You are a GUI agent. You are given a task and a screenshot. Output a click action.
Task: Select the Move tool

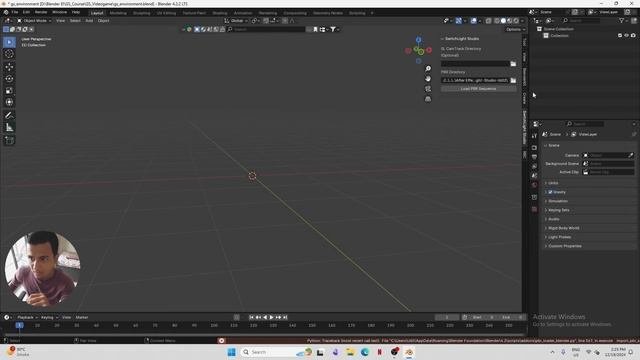pos(9,67)
